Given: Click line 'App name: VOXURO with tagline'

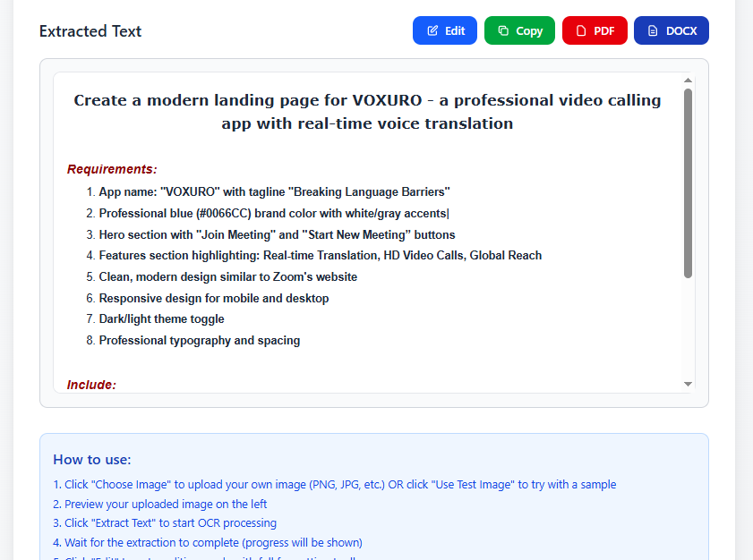Looking at the screenshot, I should pyautogui.click(x=274, y=192).
